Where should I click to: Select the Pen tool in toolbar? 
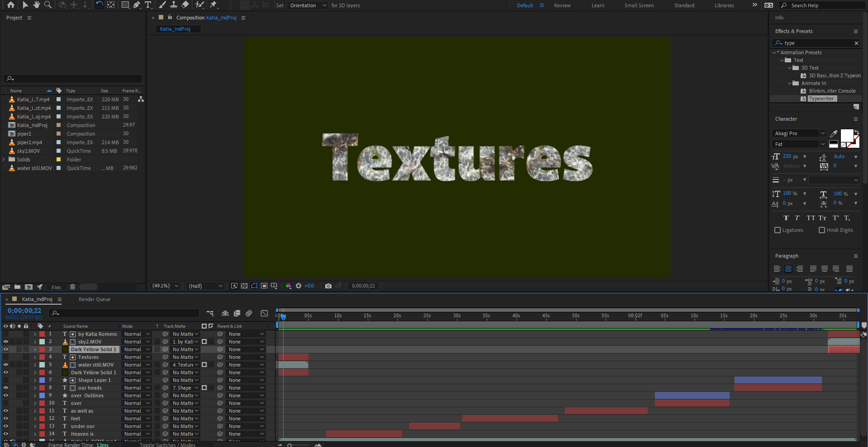pyautogui.click(x=136, y=5)
